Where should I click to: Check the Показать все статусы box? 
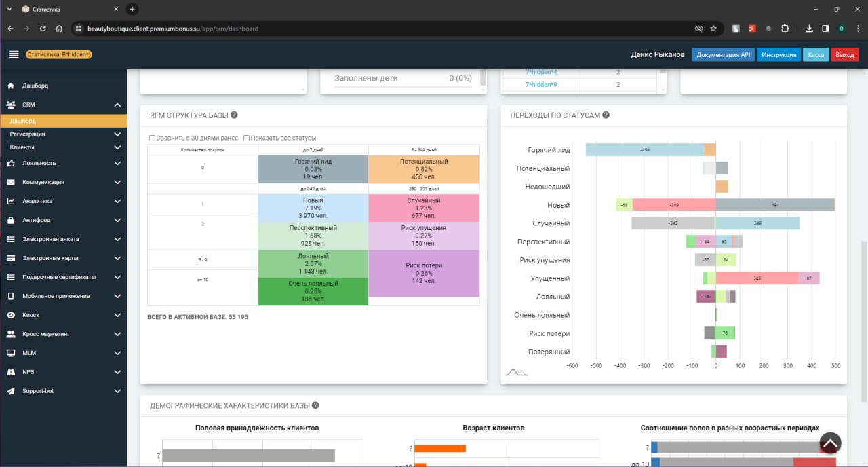247,138
